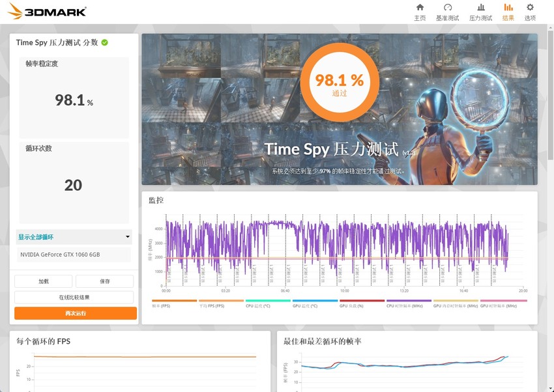Click the orange 98.1 % 通过 circle badge
Screen dimensions: 554x392
[339, 83]
